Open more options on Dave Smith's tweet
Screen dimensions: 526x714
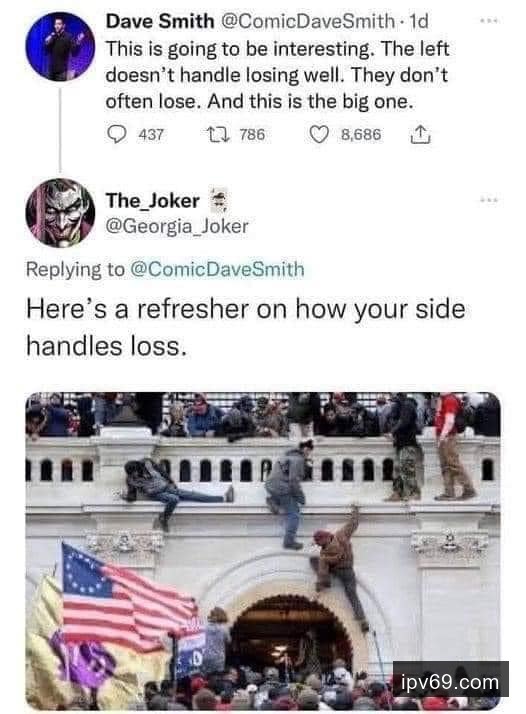tap(490, 20)
